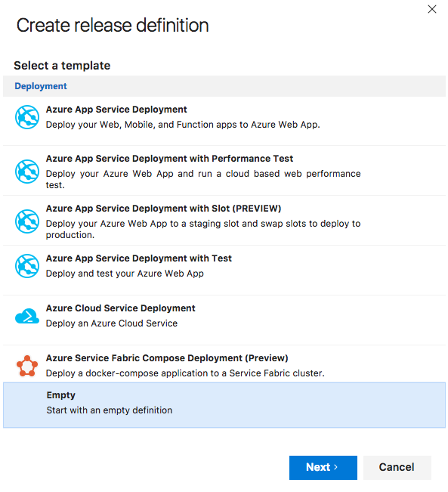Viewport: 448px width, 492px height.
Task: Choose Azure App Service Deployment with Slot (PREVIEW)
Action: tap(163, 209)
